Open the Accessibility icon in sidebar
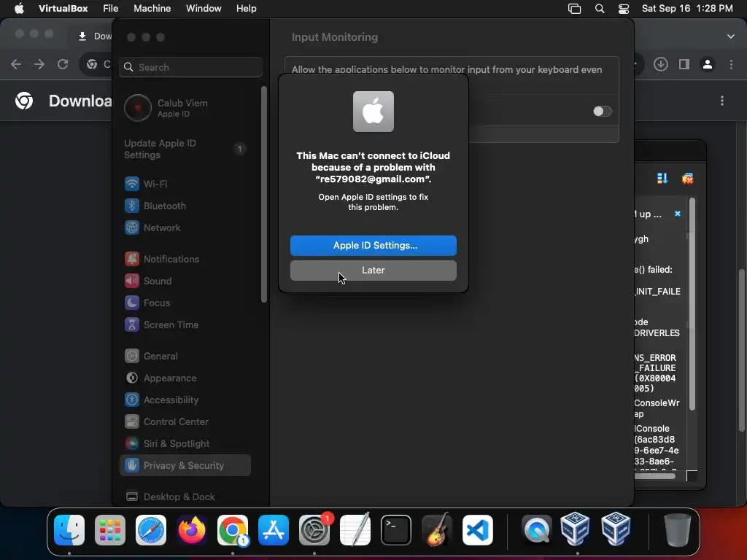 [x=132, y=400]
